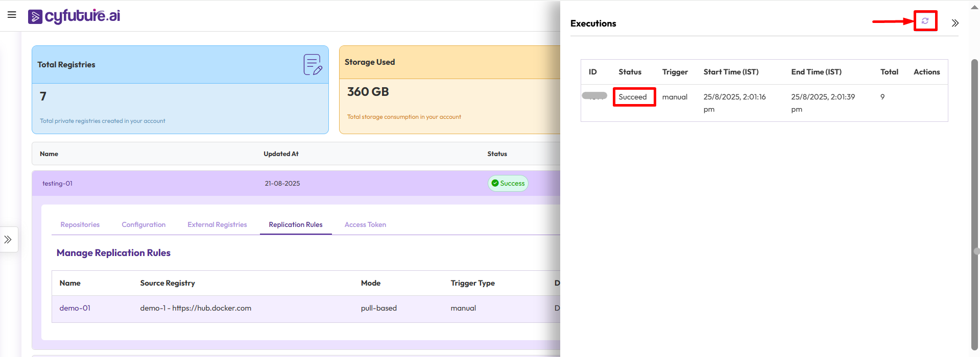Click the vertical scrollbar on the right
The height and width of the screenshot is (357, 980).
click(974, 204)
